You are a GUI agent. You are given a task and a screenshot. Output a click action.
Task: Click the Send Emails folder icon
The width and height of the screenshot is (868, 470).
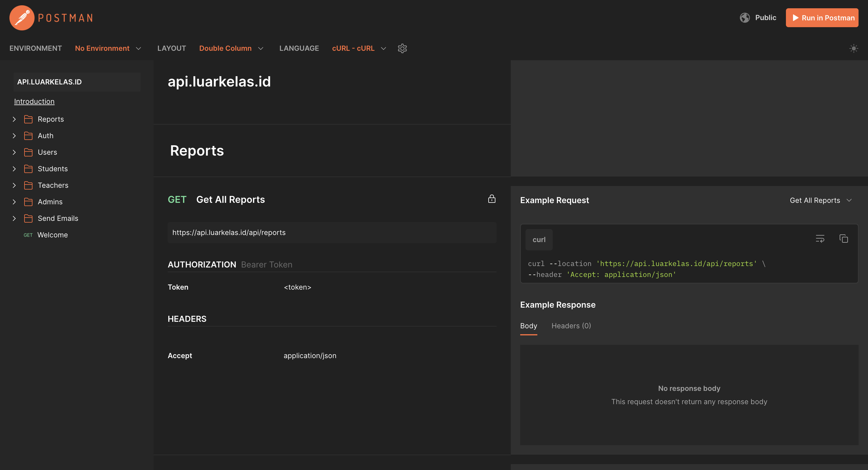28,218
